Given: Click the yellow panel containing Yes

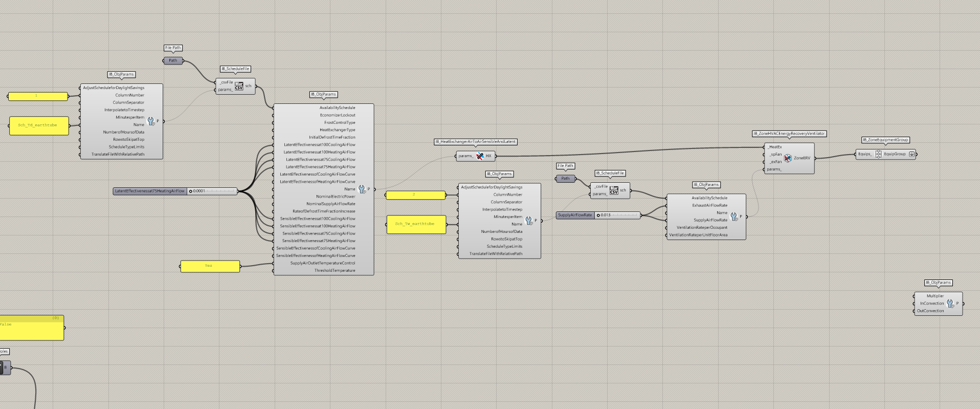Looking at the screenshot, I should (x=210, y=266).
